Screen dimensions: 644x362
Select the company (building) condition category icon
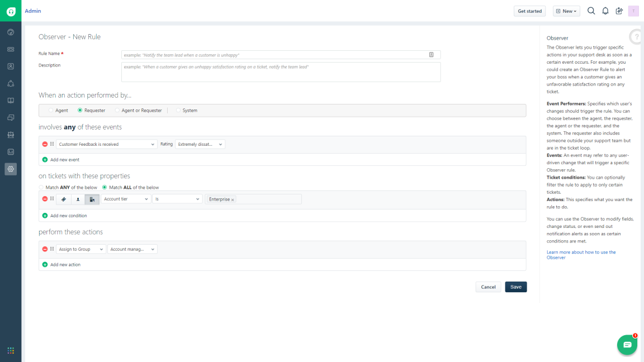92,198
